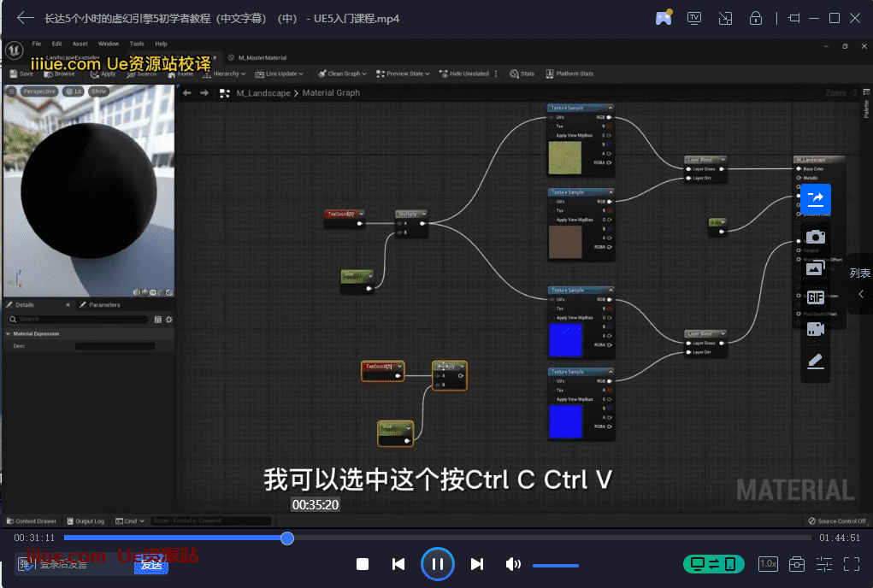
Task: Click the TV cast icon
Action: 694,18
